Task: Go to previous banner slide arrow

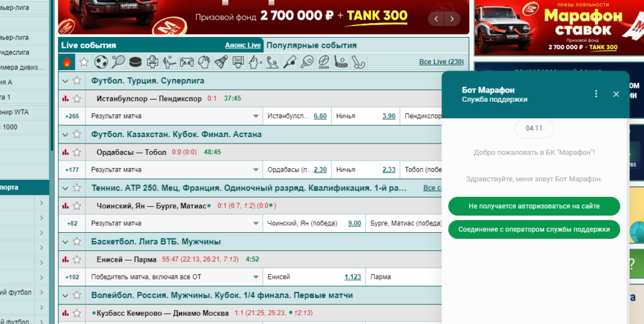Action: click(436, 18)
